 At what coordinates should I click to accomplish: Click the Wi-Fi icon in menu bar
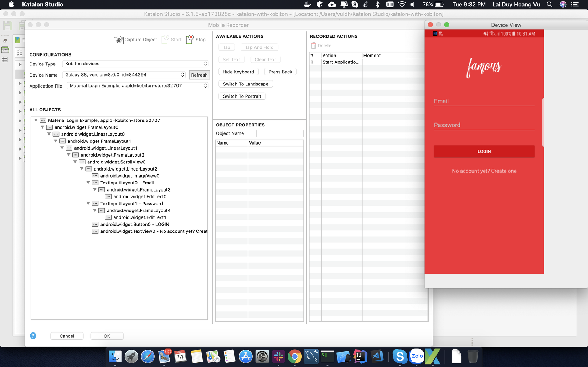coord(402,4)
